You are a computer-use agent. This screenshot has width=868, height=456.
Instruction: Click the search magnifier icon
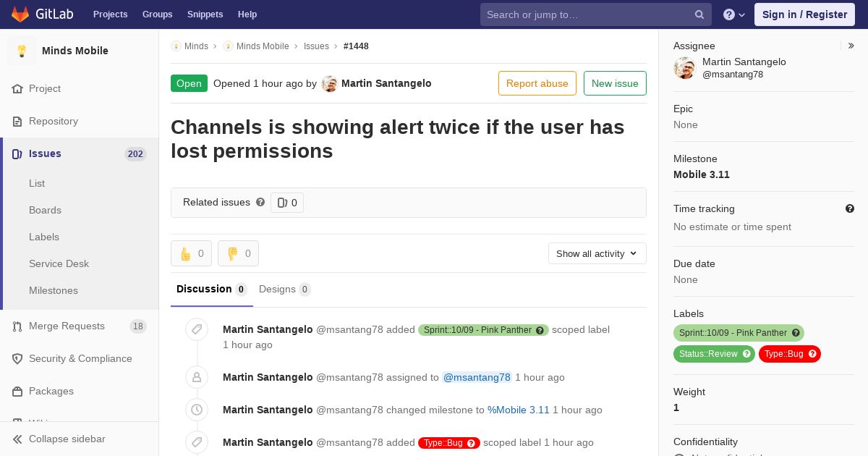(x=699, y=14)
